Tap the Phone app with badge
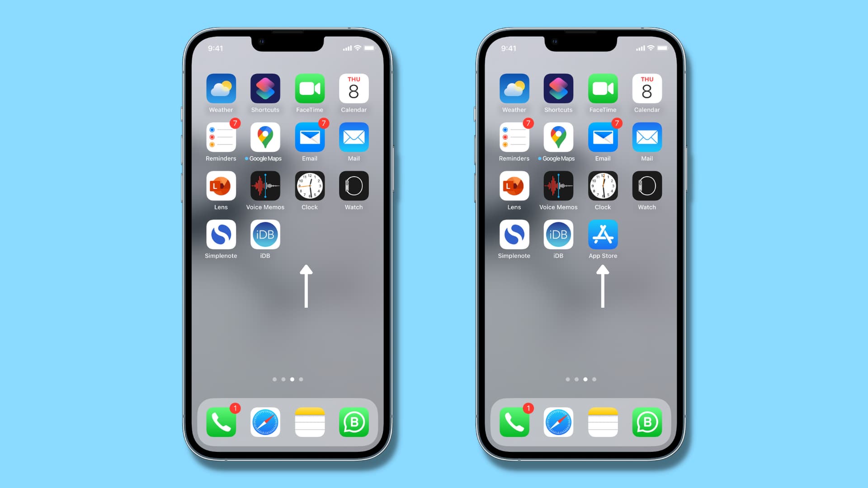This screenshot has height=488, width=868. point(221,422)
